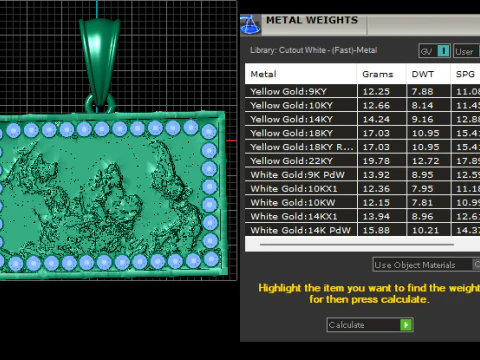Click the 12.72 DWT value
This screenshot has width=480, height=360.
[x=426, y=161]
